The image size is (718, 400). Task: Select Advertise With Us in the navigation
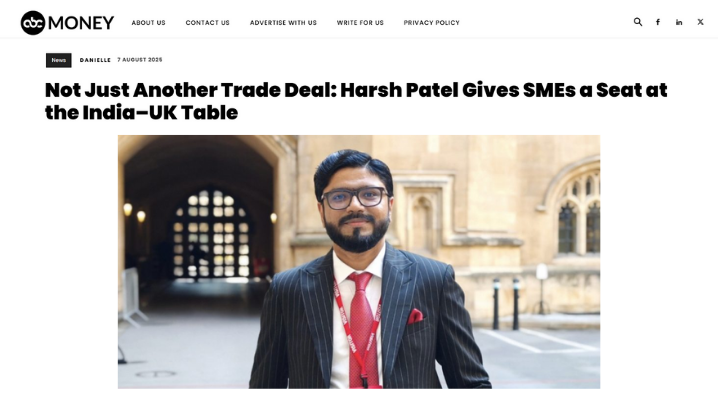(283, 22)
